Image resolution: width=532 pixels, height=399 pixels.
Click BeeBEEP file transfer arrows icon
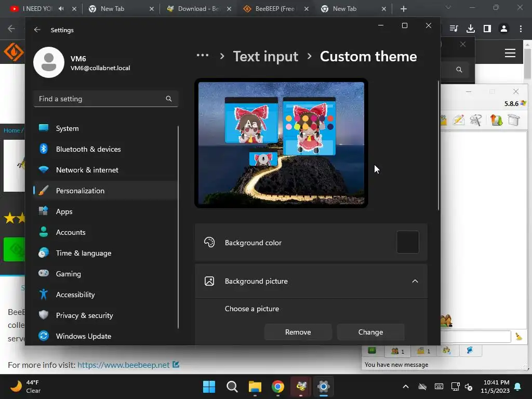coord(496,120)
